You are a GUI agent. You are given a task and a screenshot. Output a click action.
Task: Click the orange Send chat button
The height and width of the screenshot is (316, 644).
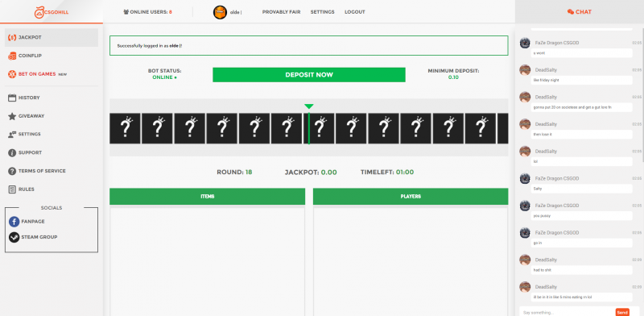click(622, 313)
